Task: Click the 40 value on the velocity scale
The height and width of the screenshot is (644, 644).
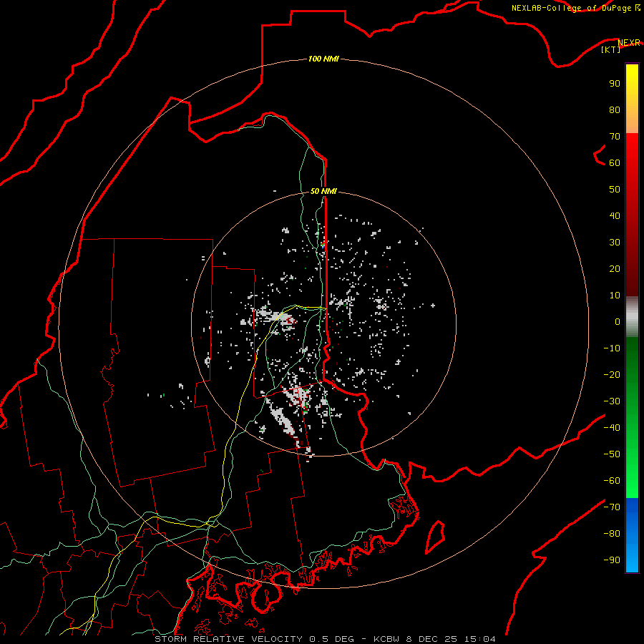Action: (615, 215)
